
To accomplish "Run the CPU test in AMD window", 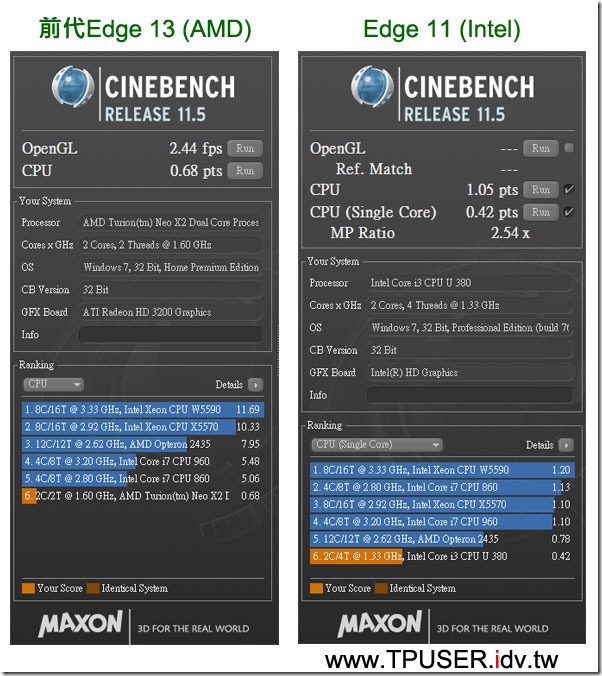I will pos(245,171).
